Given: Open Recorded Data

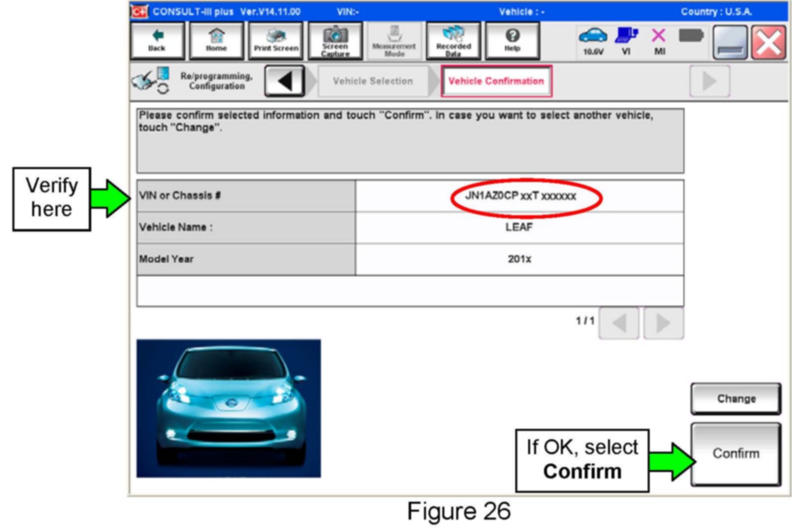Looking at the screenshot, I should [453, 41].
